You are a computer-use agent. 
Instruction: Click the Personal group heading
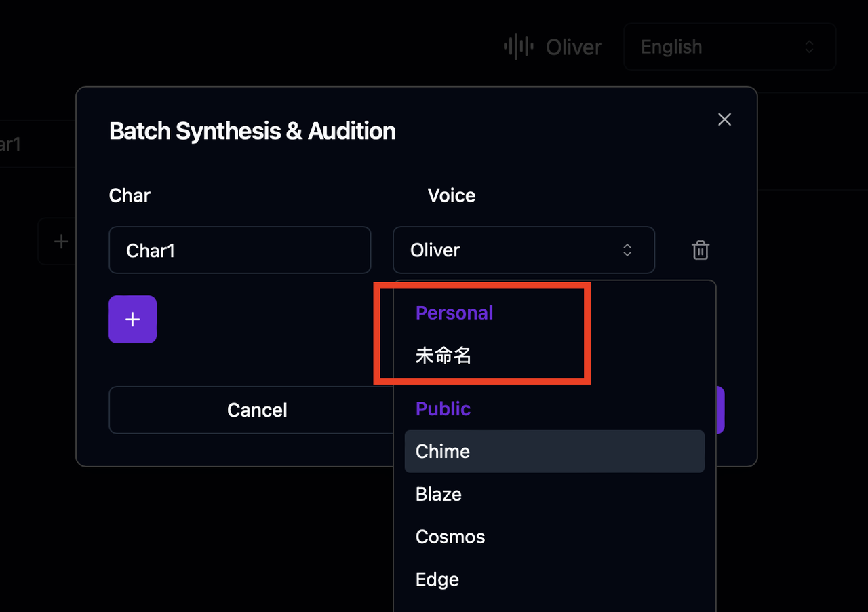click(x=454, y=313)
